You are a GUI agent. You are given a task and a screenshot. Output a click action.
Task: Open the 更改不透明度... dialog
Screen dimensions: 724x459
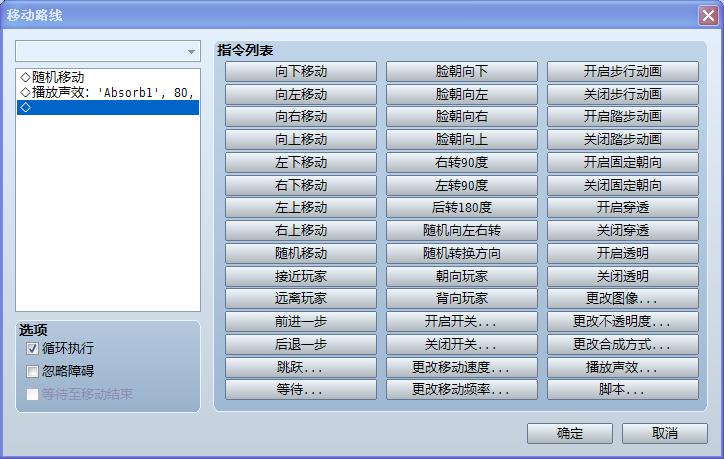click(x=623, y=321)
